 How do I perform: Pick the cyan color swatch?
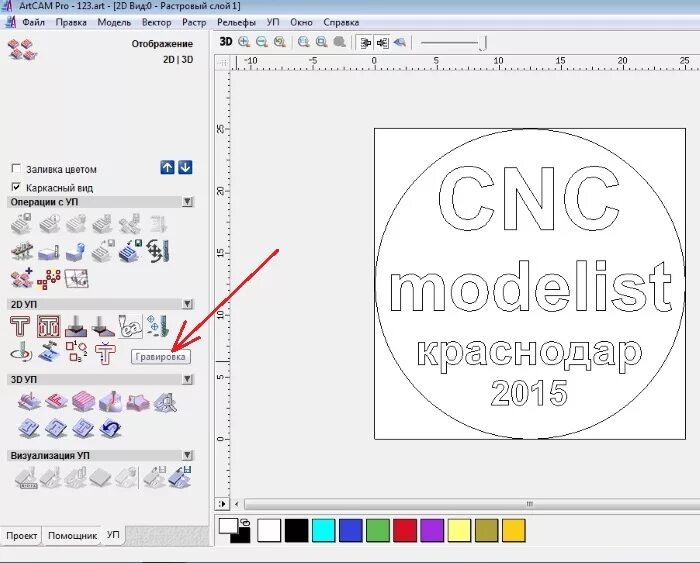click(324, 530)
